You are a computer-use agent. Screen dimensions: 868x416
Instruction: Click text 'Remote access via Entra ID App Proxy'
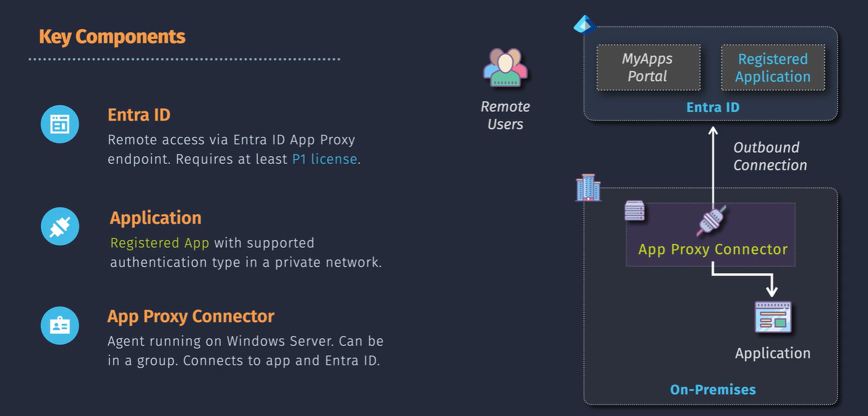pos(231,140)
